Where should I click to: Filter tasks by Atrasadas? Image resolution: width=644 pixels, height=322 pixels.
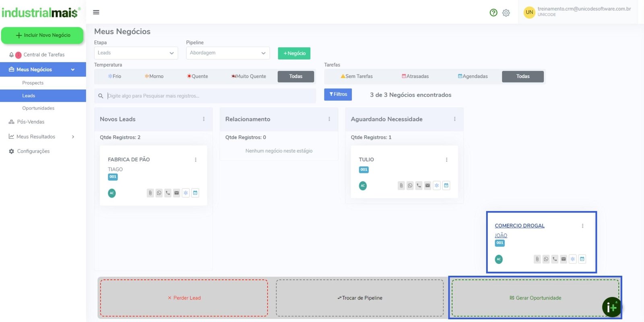415,76
